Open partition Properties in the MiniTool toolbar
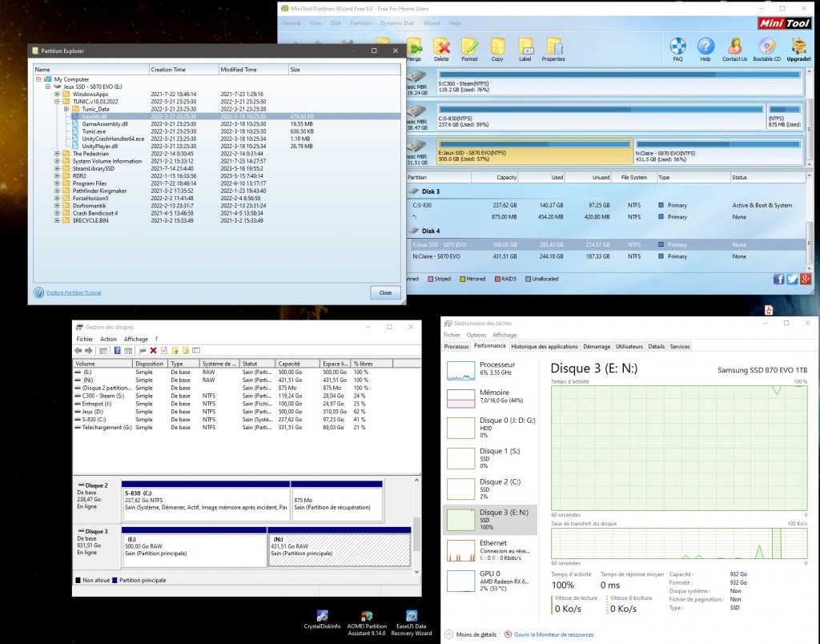Image resolution: width=820 pixels, height=644 pixels. pyautogui.click(x=553, y=47)
